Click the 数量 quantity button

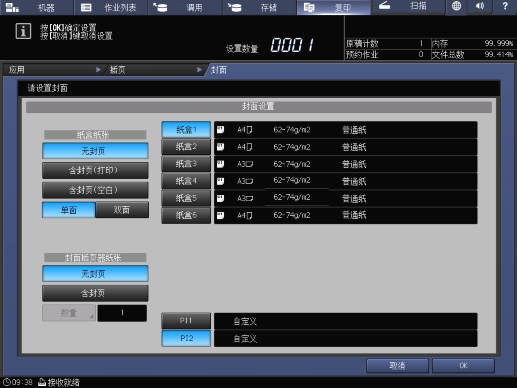69,313
